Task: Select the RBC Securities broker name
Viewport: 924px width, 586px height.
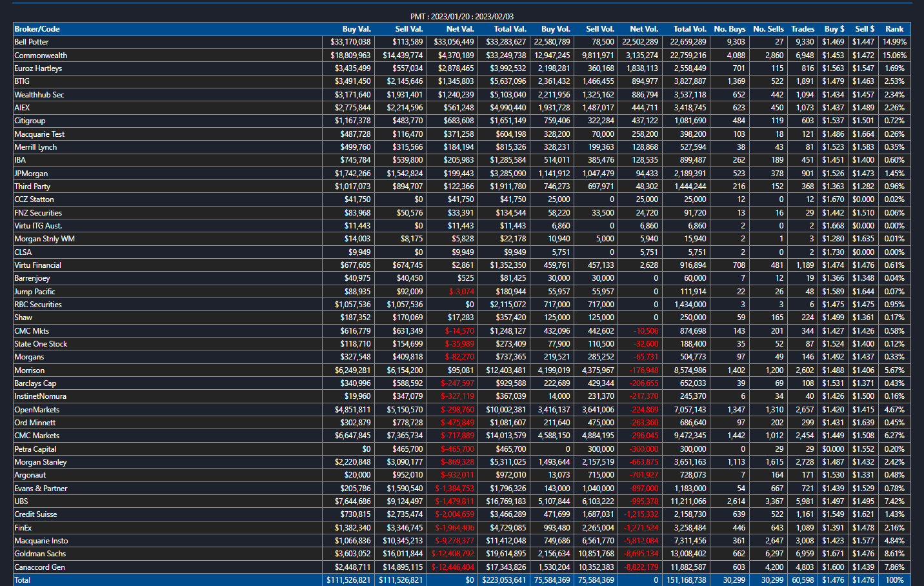Action: (x=38, y=305)
